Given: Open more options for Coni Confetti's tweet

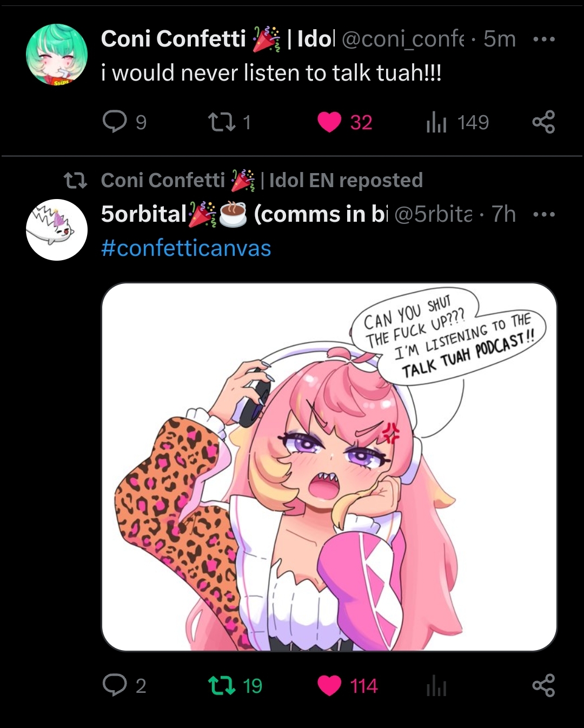Looking at the screenshot, I should tap(543, 39).
